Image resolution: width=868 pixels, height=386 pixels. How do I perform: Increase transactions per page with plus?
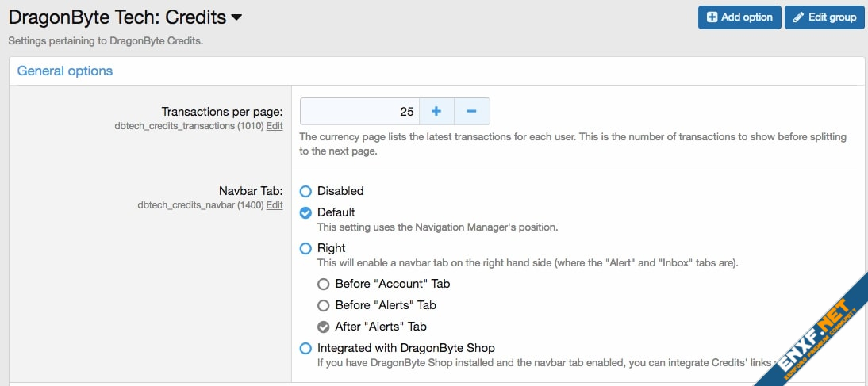coord(436,111)
